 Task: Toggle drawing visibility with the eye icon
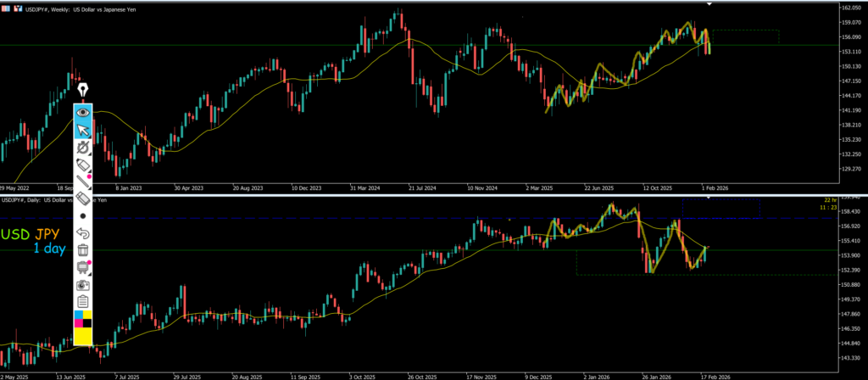(83, 112)
